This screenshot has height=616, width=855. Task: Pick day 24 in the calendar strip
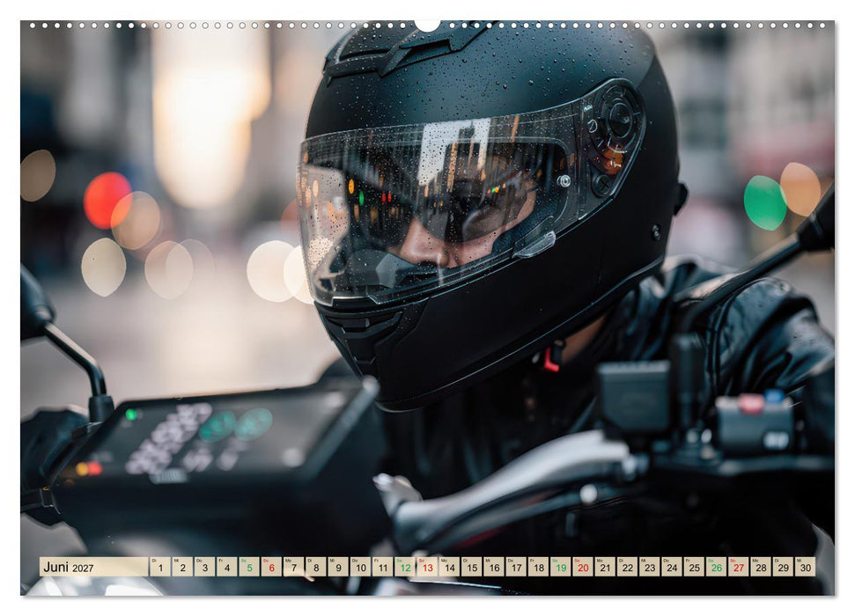pos(673,567)
